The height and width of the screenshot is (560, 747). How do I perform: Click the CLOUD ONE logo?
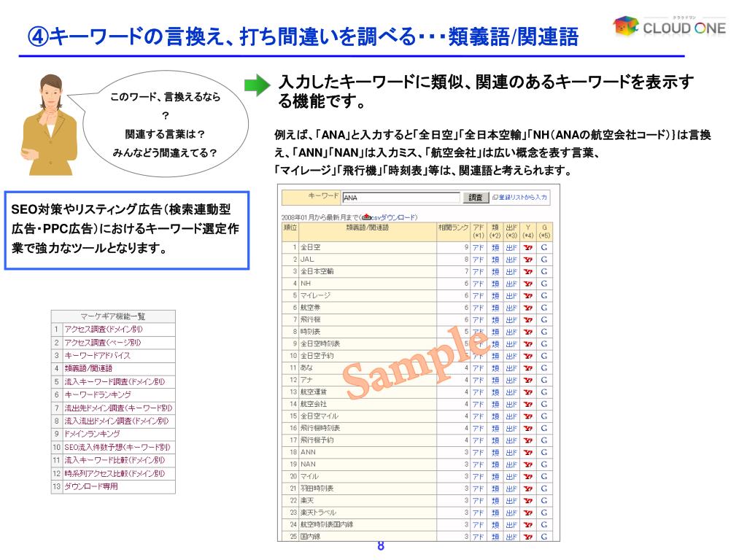pos(670,26)
